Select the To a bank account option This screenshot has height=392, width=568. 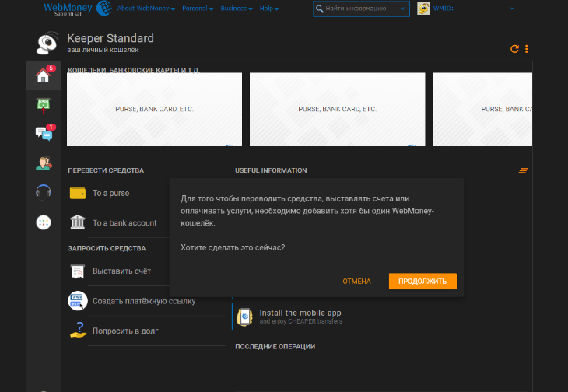point(124,223)
